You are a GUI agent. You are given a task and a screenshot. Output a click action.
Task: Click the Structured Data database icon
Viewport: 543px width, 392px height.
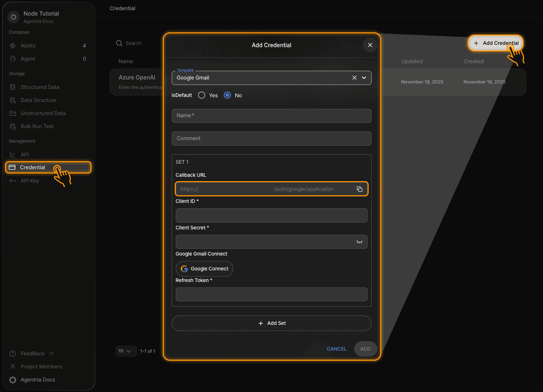13,87
